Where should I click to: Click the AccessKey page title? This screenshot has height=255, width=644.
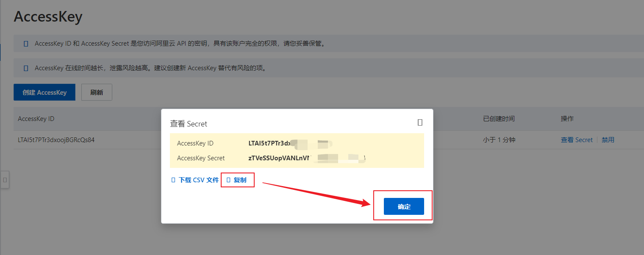point(48,16)
